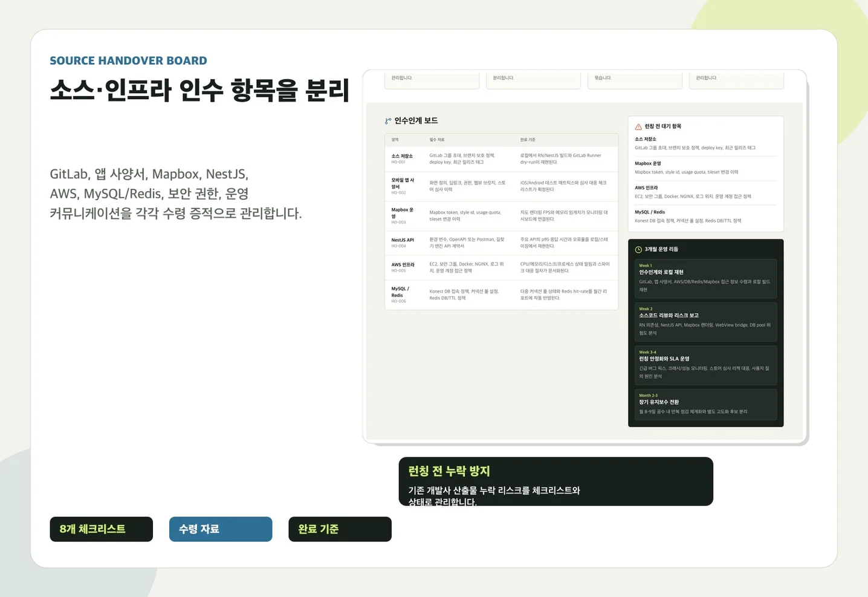The image size is (868, 597).
Task: Click the MySQL / Redis HO-006 table row
Action: pyautogui.click(x=501, y=295)
